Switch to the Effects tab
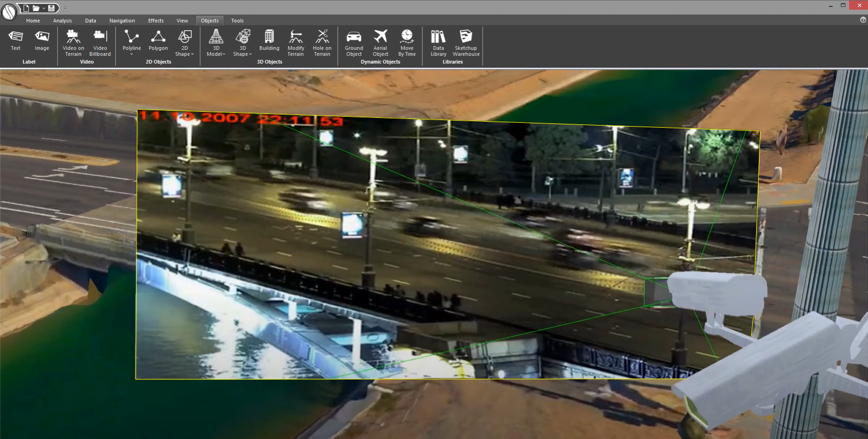This screenshot has width=868, height=439. tap(156, 20)
